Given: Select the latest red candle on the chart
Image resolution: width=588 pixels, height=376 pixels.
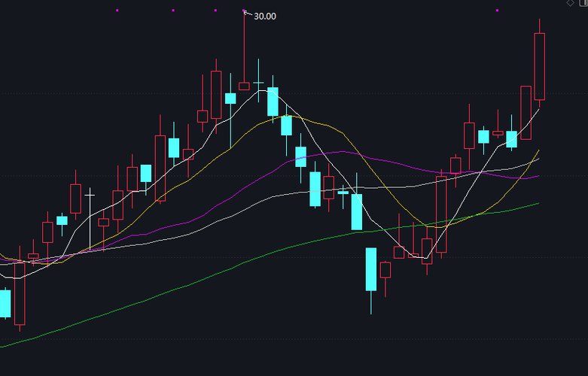Looking at the screenshot, I should tap(539, 63).
